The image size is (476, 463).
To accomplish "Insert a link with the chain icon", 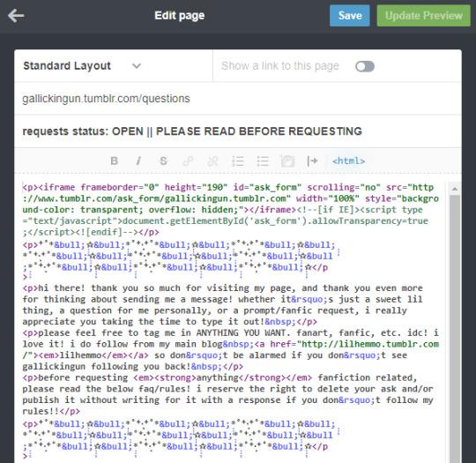I will coord(188,161).
